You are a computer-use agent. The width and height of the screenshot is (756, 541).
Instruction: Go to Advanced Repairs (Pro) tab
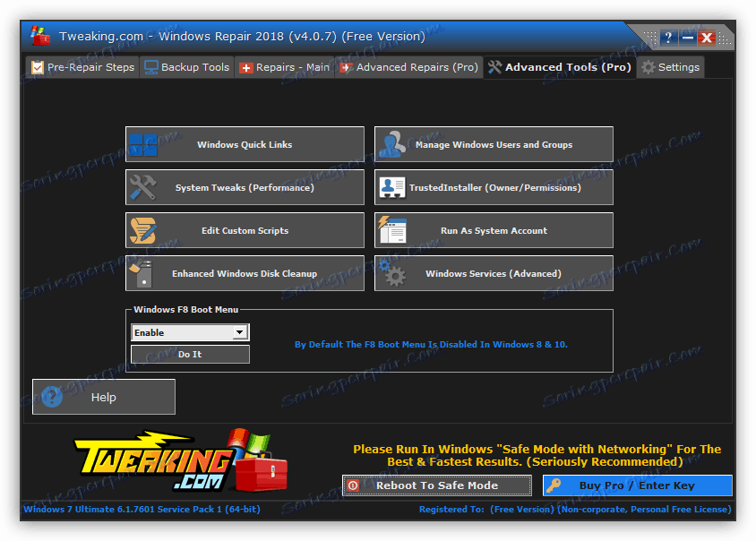pos(408,67)
